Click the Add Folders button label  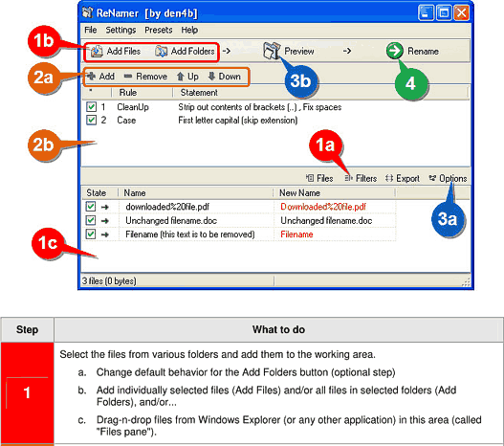[192, 52]
